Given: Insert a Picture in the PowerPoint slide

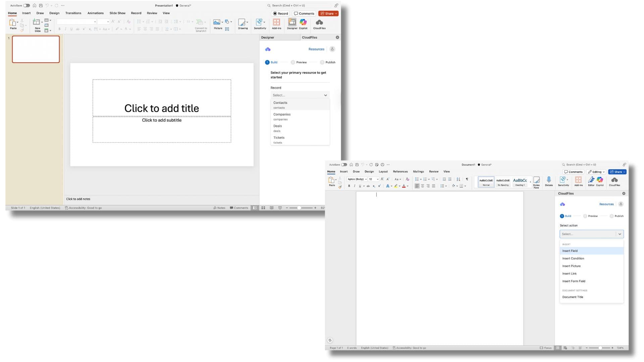Looking at the screenshot, I should point(217,23).
